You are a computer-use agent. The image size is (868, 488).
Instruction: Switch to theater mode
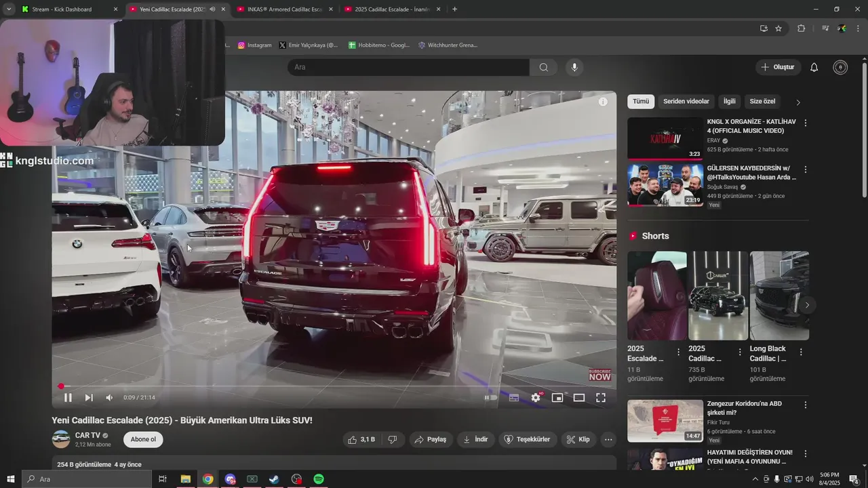click(579, 398)
